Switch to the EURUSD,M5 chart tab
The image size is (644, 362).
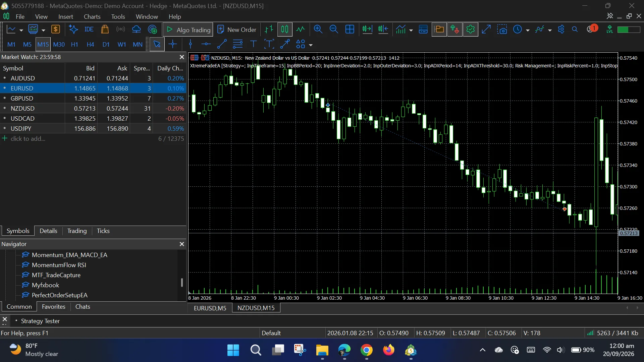(x=210, y=308)
